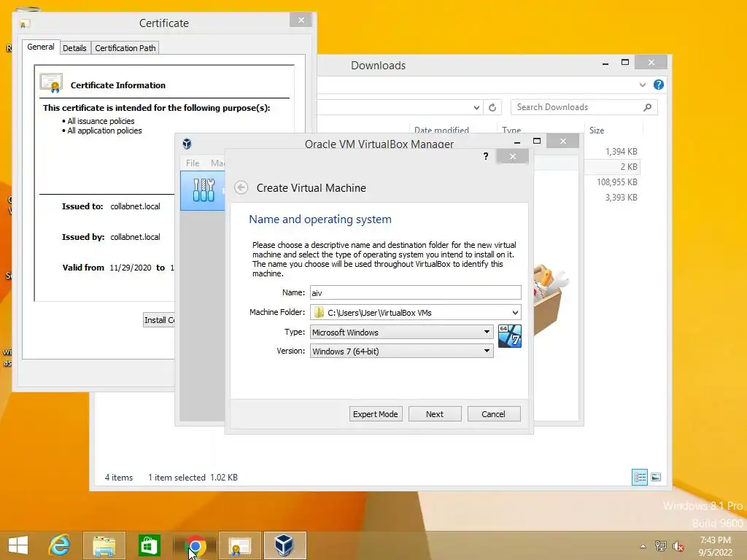The width and height of the screenshot is (747, 560).
Task: Open the General tab in Certificate
Action: tap(41, 47)
